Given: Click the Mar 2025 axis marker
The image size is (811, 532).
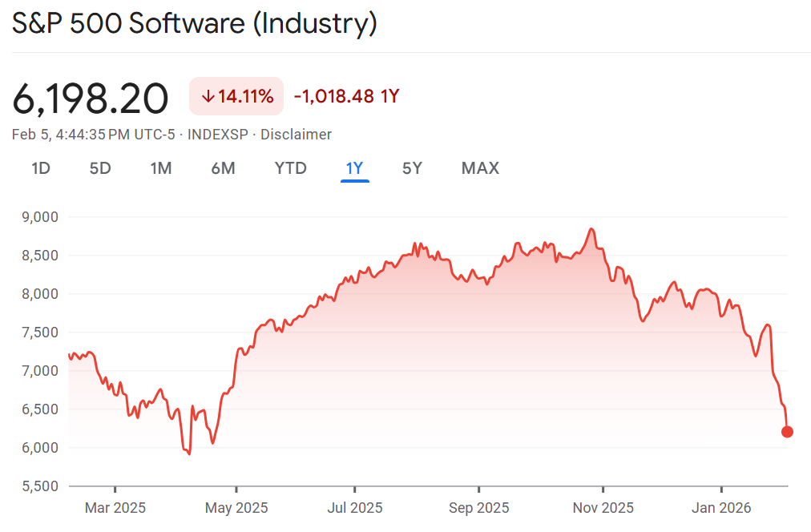Looking at the screenshot, I should [x=115, y=508].
